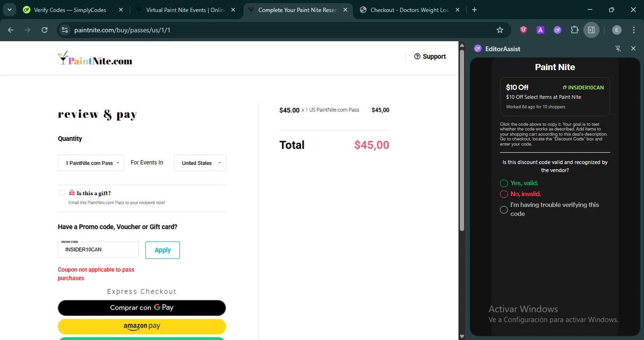Screen dimensions: 644x340
Task: Open the tab search dropdown arrow
Action: point(9,9)
